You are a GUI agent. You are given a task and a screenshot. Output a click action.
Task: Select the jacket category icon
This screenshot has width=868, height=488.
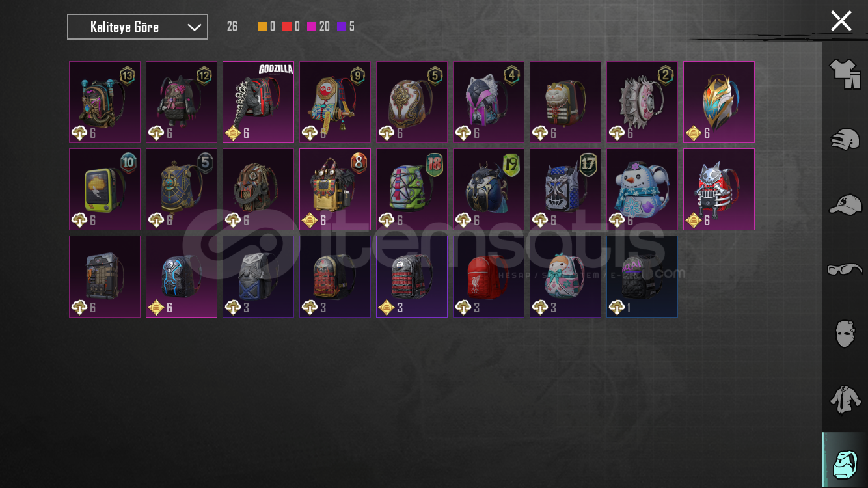tap(845, 398)
